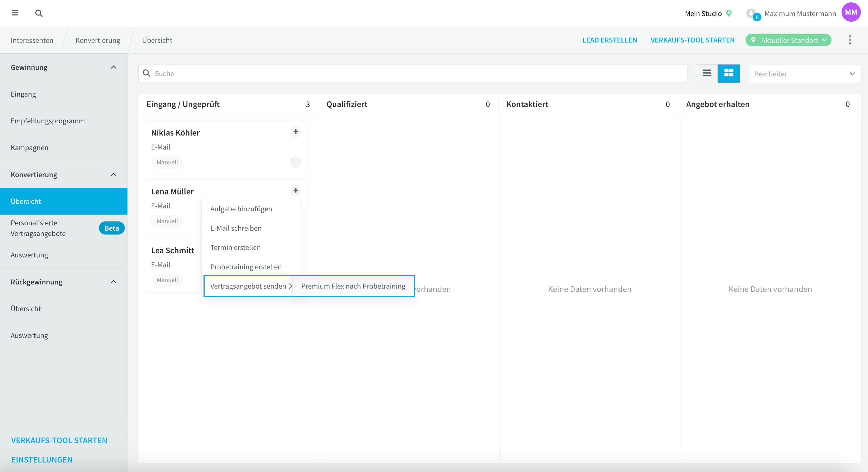The width and height of the screenshot is (868, 472).
Task: Open the Bearbeiter dropdown
Action: coord(804,73)
